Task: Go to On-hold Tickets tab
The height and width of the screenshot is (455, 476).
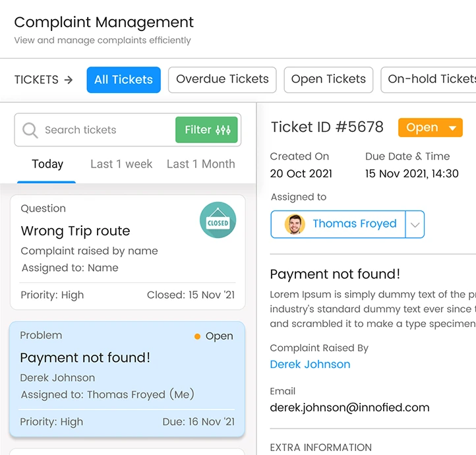Action: pos(430,80)
